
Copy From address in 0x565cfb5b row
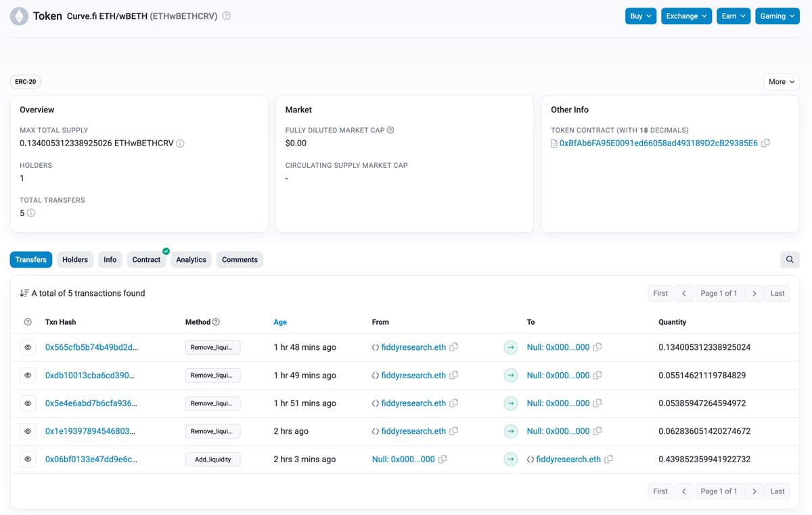(x=454, y=347)
